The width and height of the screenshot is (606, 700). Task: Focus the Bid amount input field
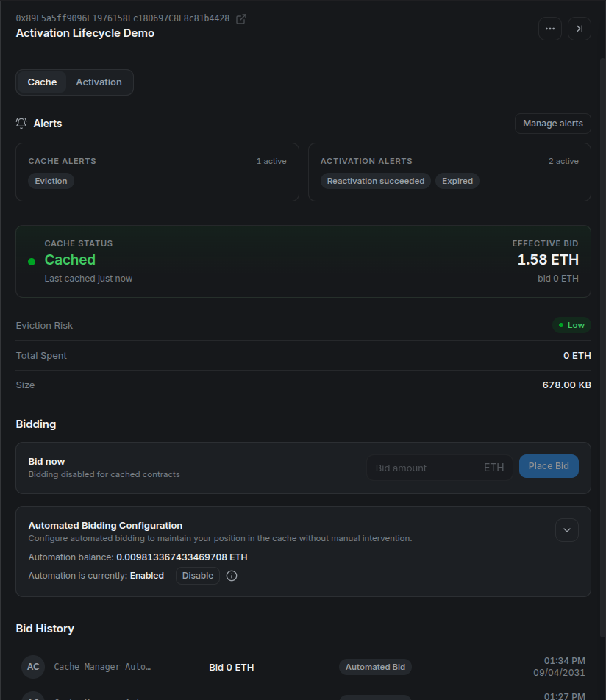pos(440,468)
